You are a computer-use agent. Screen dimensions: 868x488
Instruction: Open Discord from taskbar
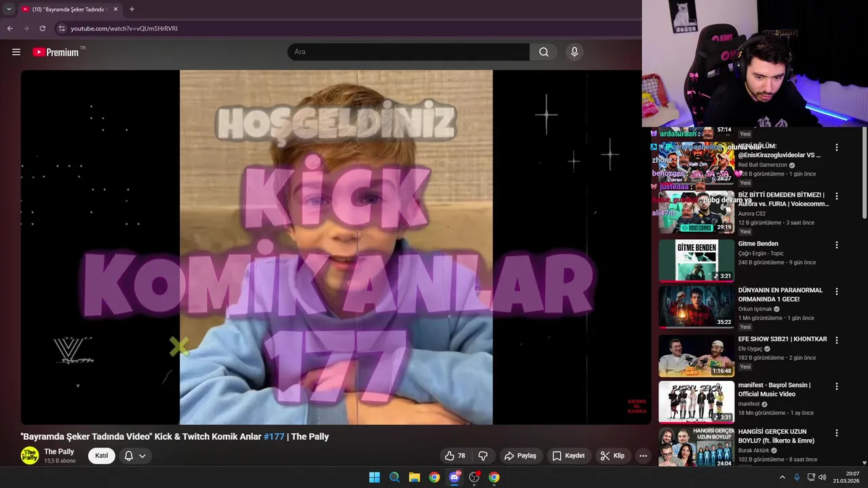[454, 477]
